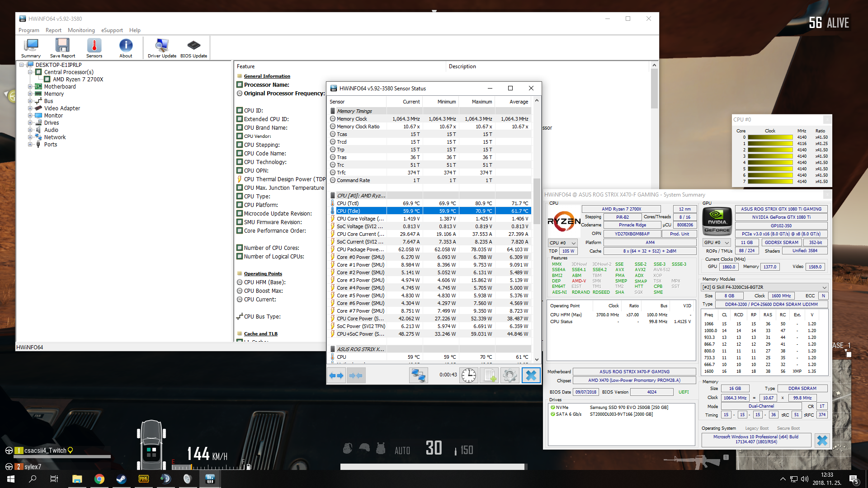Open the CPU #0 selector dropdown

point(563,243)
